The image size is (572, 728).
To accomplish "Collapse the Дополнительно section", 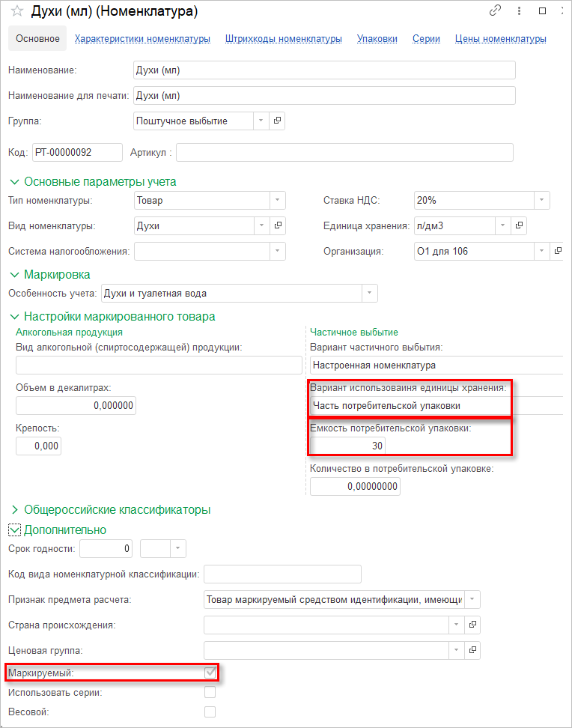I will (14, 530).
